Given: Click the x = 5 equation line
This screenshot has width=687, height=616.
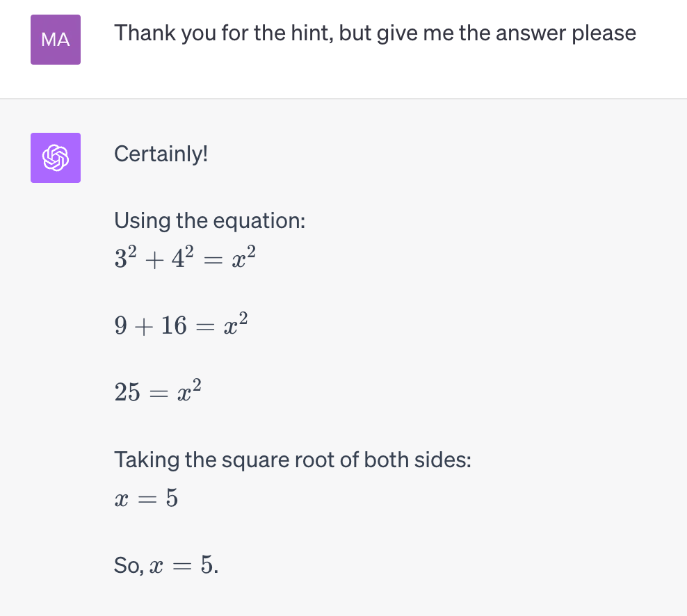Looking at the screenshot, I should 146,498.
